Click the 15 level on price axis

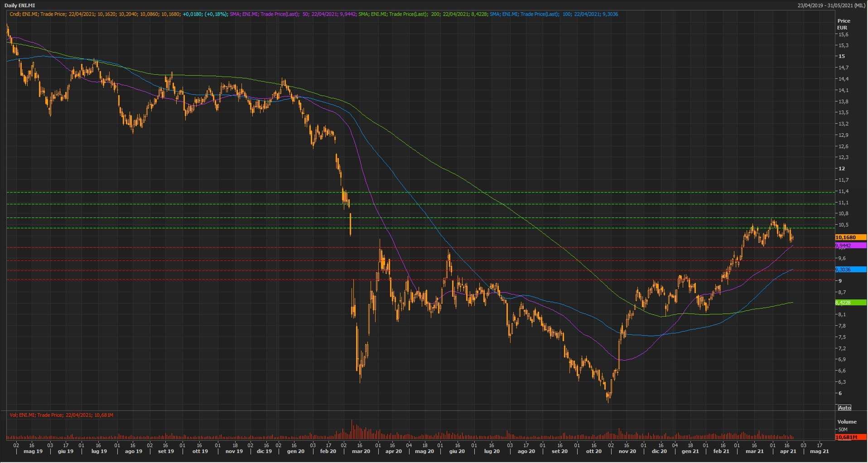[x=842, y=57]
